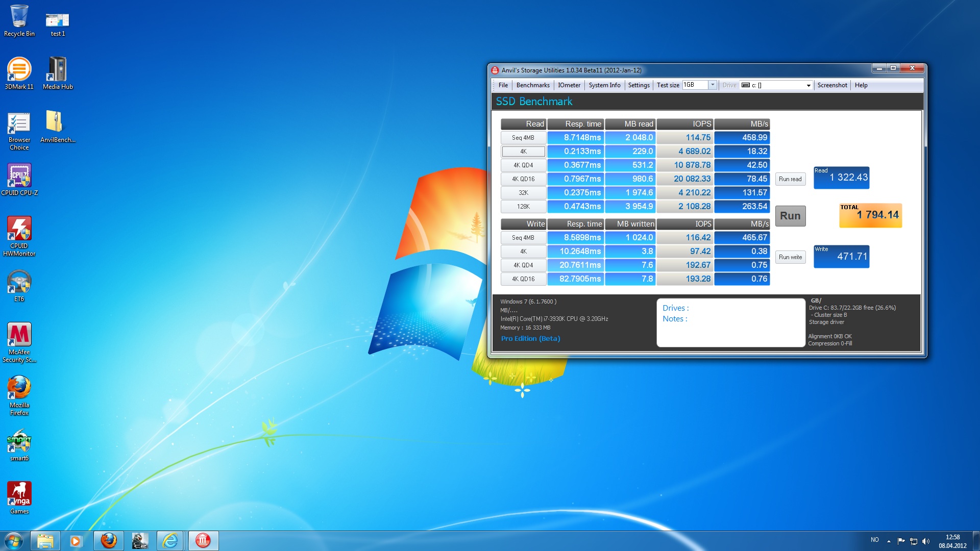Click the 458.99 MB/s read cell
The image size is (980, 551).
742,138
